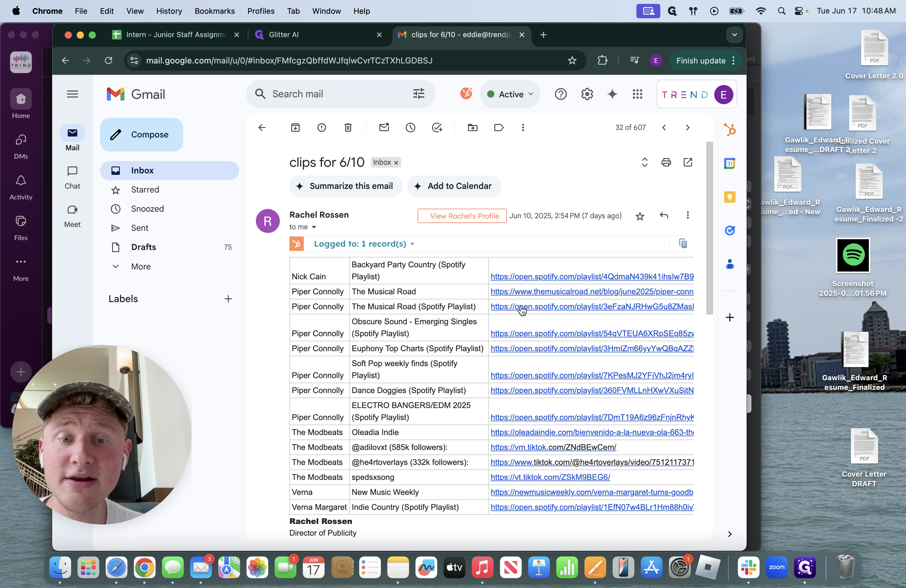Screen dimensions: 906x588
Task: Go to the newer email arrow
Action: pyautogui.click(x=664, y=128)
